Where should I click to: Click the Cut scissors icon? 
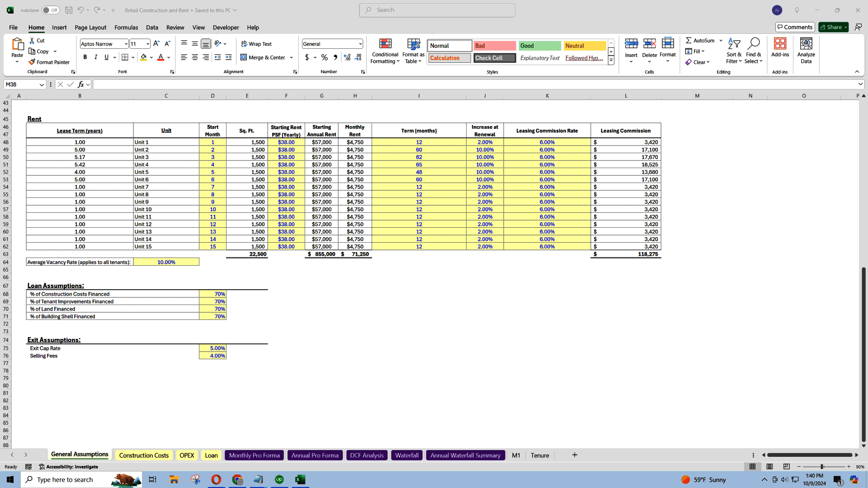point(32,40)
